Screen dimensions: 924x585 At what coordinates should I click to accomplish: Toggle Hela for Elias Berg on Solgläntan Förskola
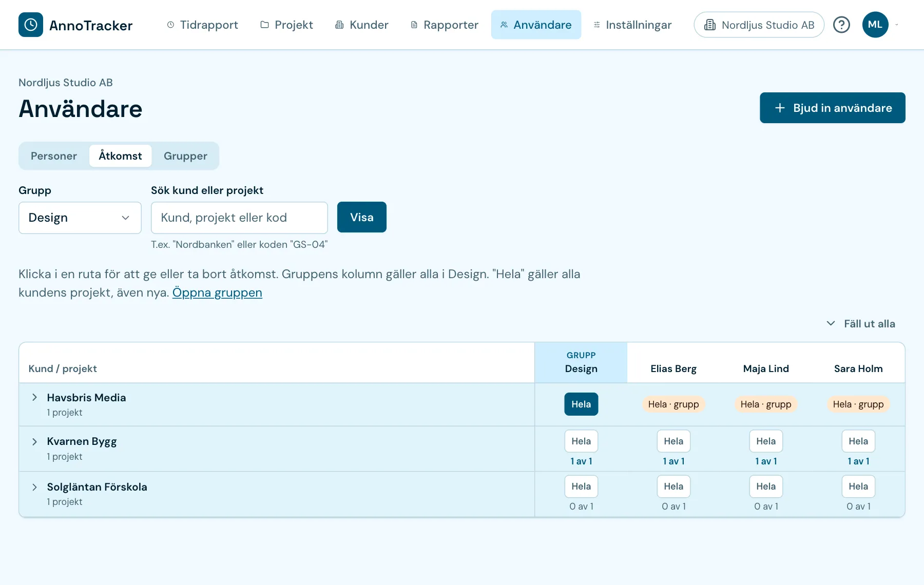tap(673, 486)
